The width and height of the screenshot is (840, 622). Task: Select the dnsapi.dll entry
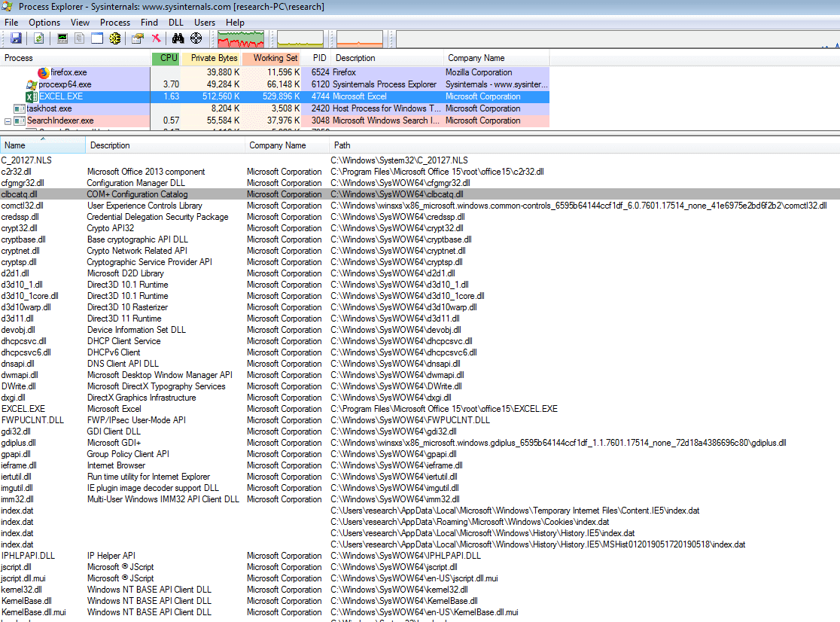(420, 364)
